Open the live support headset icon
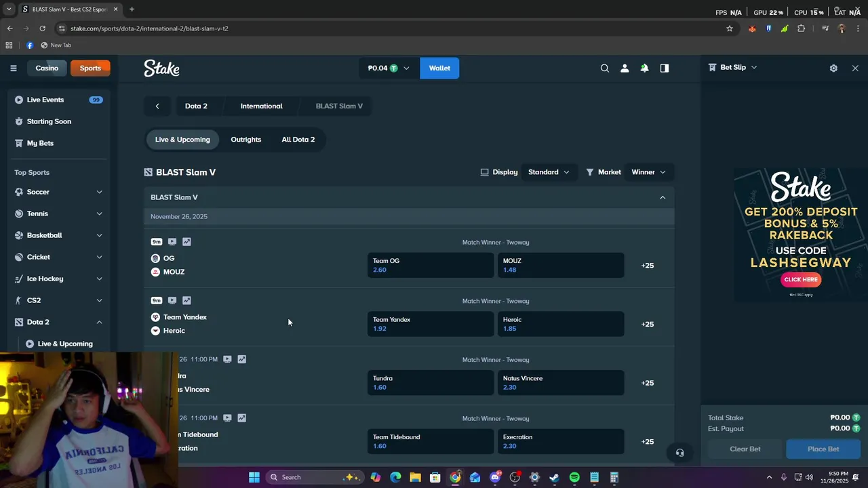 [679, 453]
